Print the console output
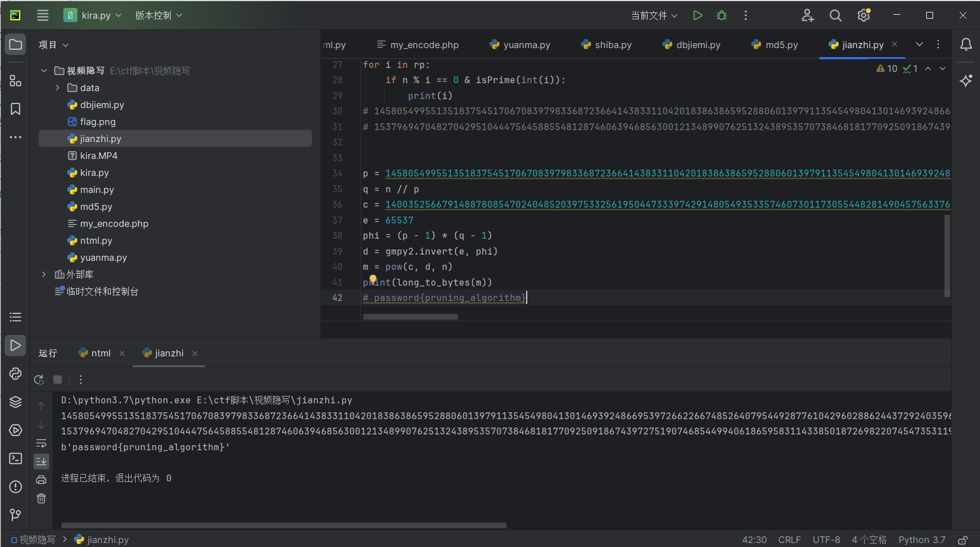This screenshot has height=547, width=980. coord(41,480)
